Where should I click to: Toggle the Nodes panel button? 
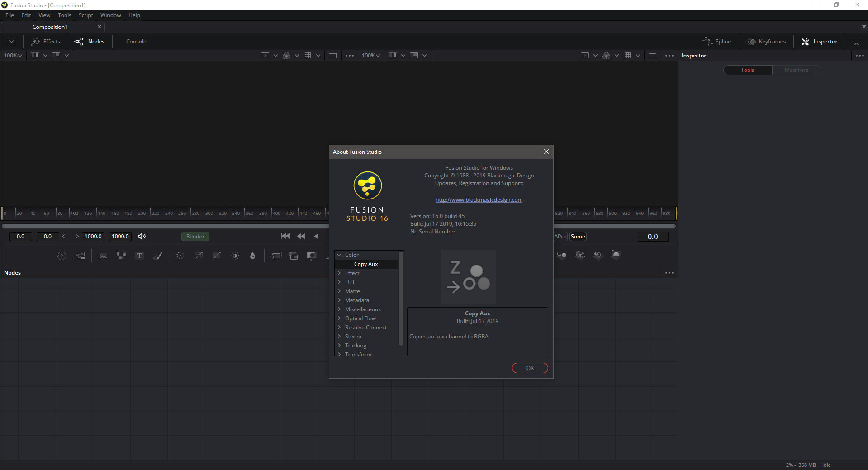click(90, 42)
